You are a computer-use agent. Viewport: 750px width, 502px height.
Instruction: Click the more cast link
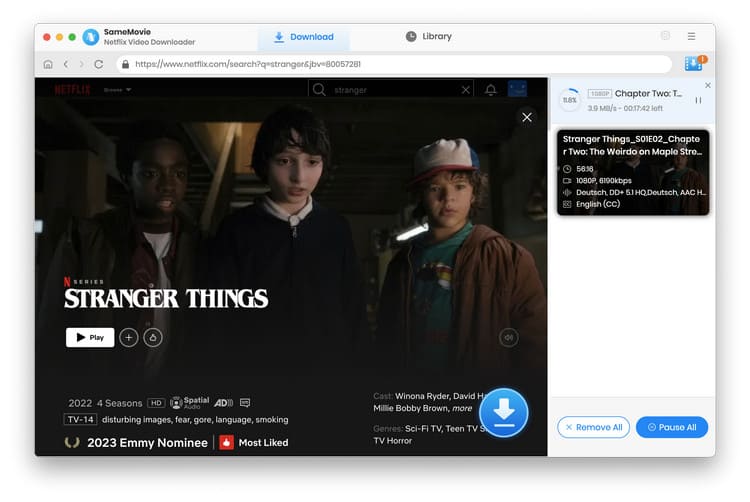[x=462, y=408]
